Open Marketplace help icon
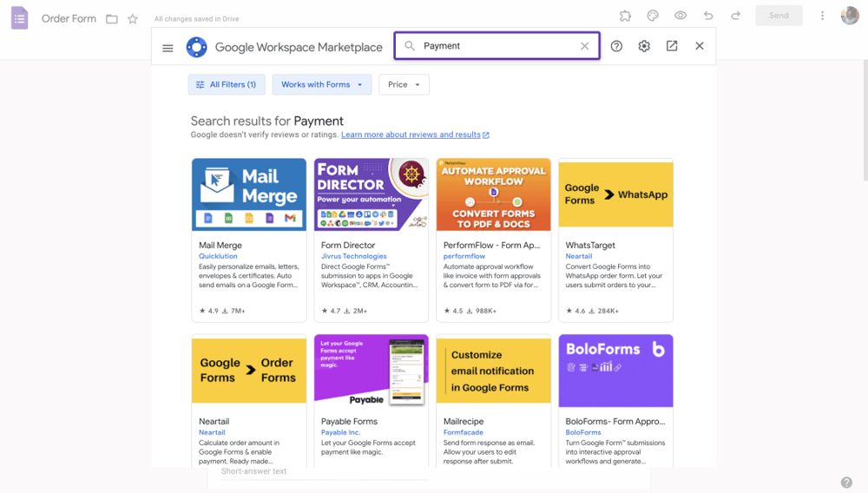The image size is (868, 493). 616,46
